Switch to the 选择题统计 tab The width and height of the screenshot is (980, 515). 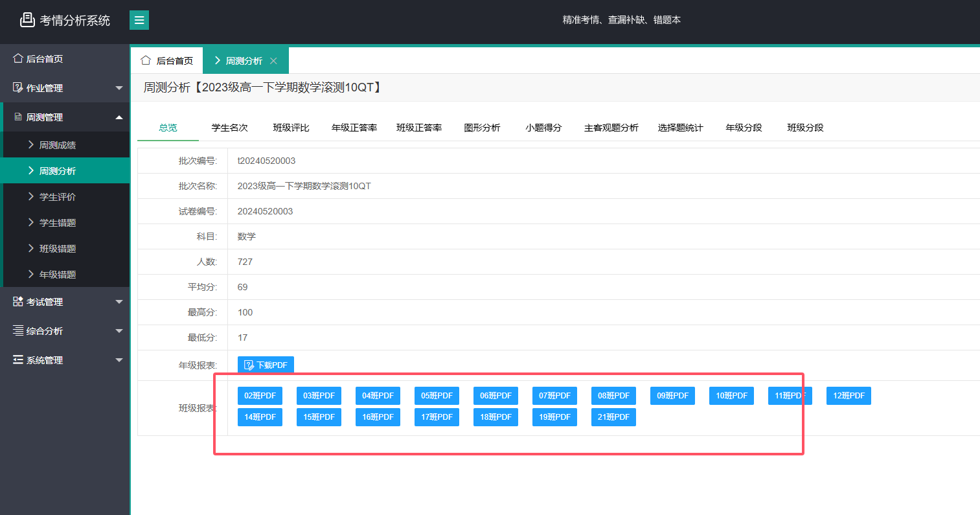tap(680, 128)
